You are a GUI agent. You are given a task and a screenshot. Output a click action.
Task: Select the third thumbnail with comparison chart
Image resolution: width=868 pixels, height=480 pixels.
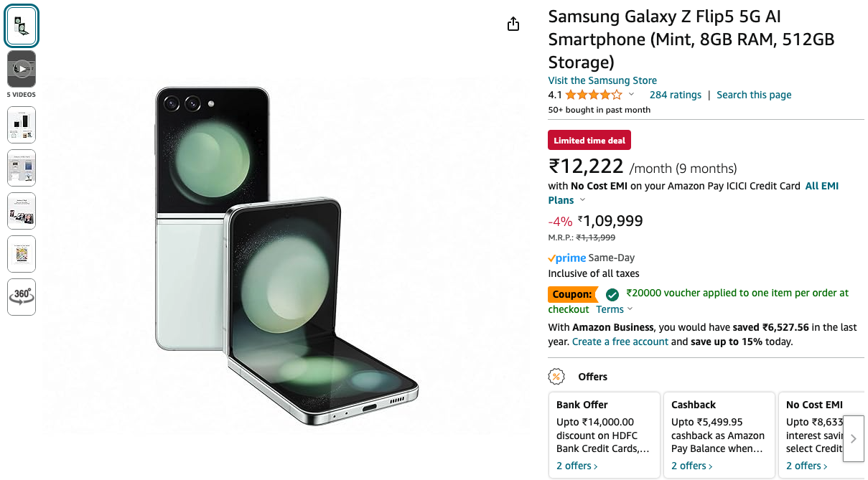22,125
